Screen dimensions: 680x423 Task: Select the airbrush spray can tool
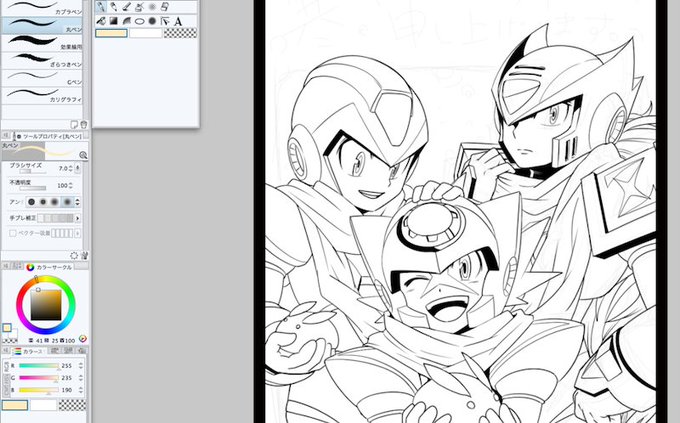tap(139, 6)
